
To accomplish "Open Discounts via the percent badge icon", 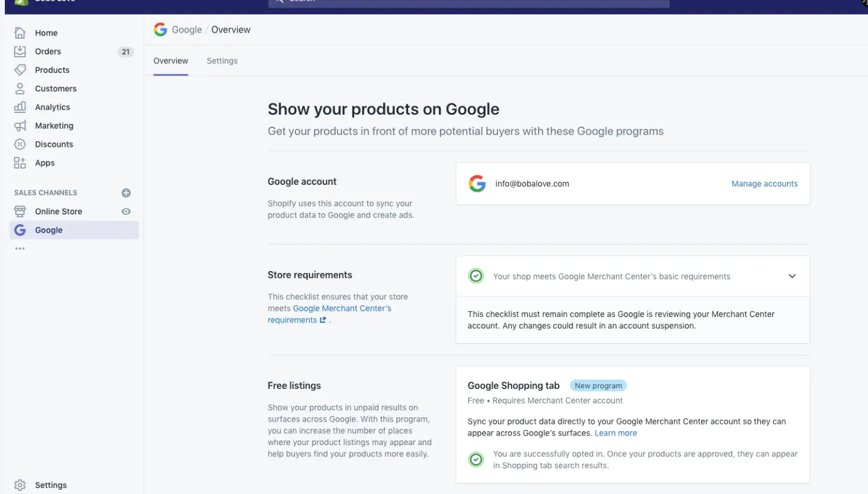I will pos(20,144).
